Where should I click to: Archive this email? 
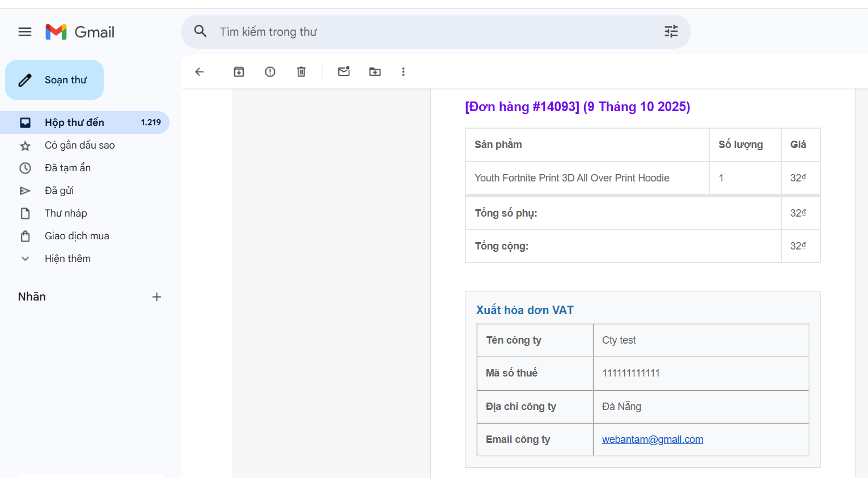click(239, 71)
